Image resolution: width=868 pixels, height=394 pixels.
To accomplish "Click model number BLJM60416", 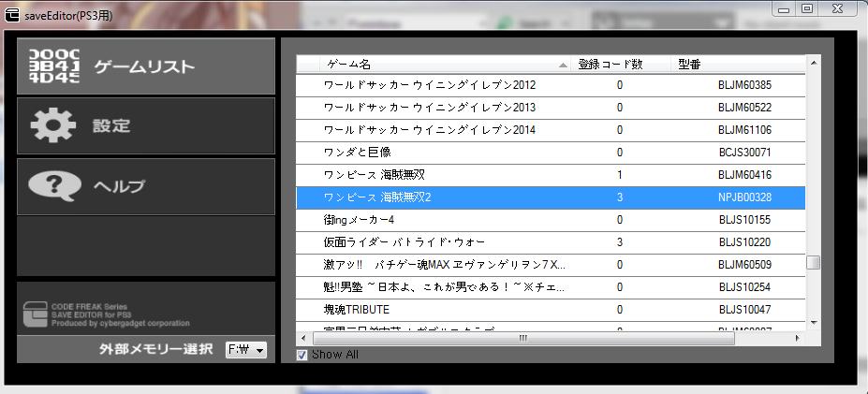I will pyautogui.click(x=744, y=175).
